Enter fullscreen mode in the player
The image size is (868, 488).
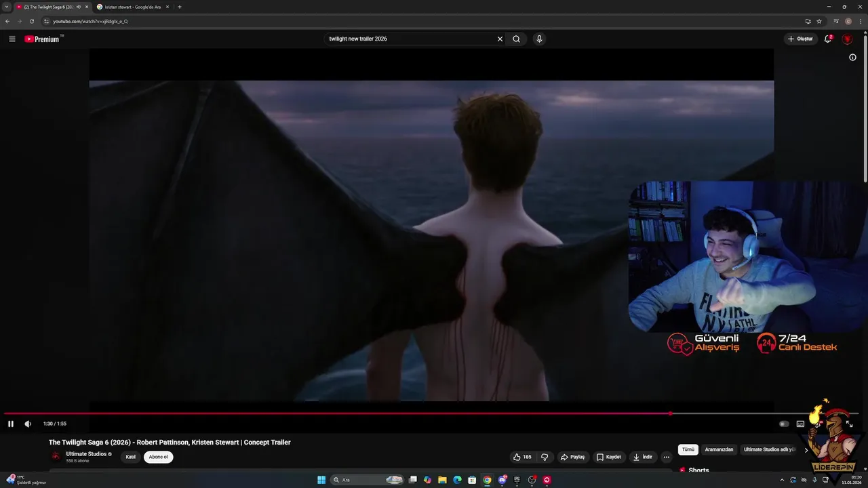849,424
